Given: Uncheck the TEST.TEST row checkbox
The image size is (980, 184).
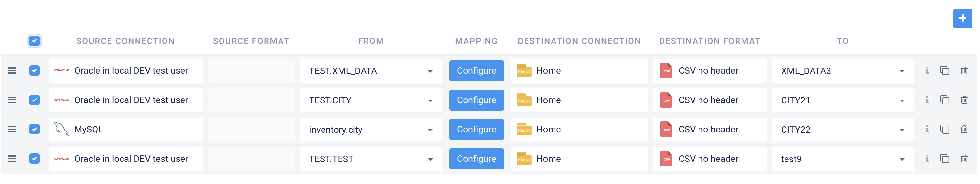Looking at the screenshot, I should 35,159.
